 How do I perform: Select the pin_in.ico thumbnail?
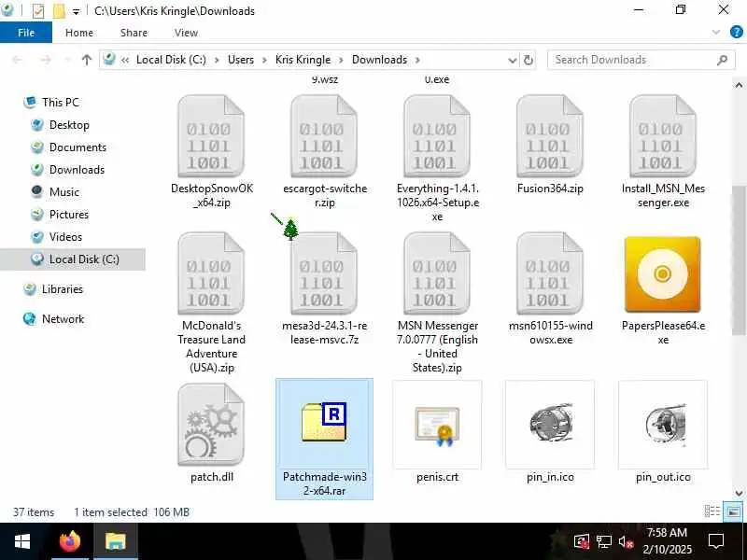[550, 425]
